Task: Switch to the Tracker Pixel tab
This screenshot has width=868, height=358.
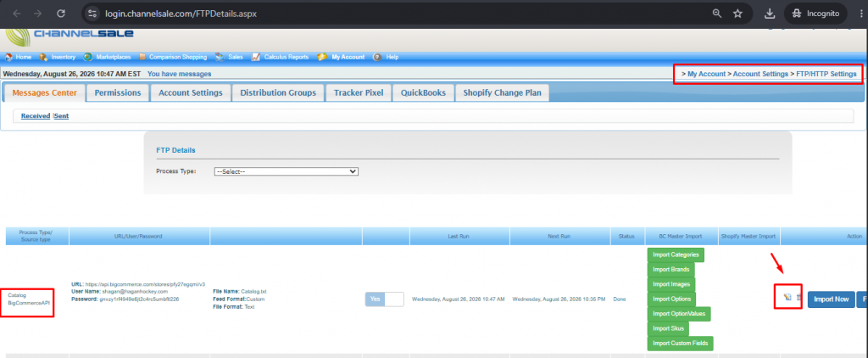Action: (359, 92)
